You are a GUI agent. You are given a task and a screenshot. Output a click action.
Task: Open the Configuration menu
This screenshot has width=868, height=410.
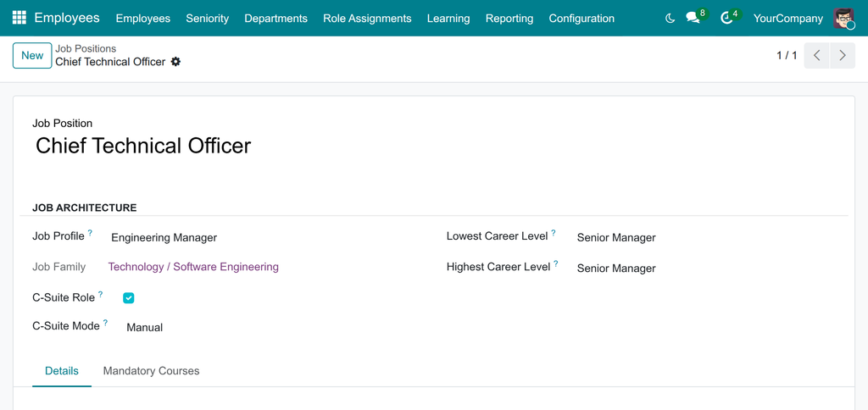click(x=581, y=19)
